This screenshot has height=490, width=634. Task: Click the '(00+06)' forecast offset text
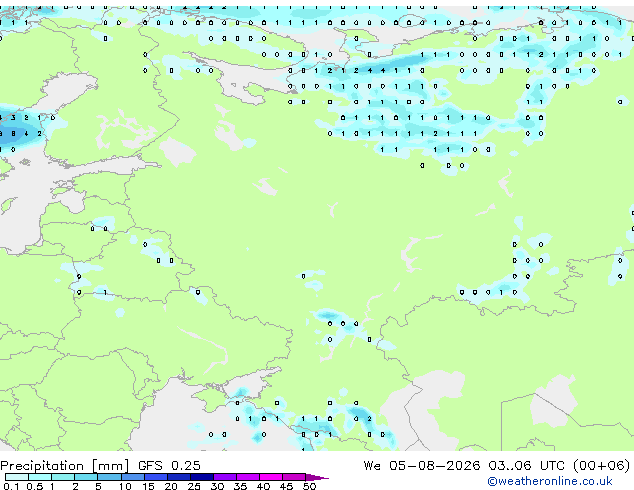click(x=602, y=466)
